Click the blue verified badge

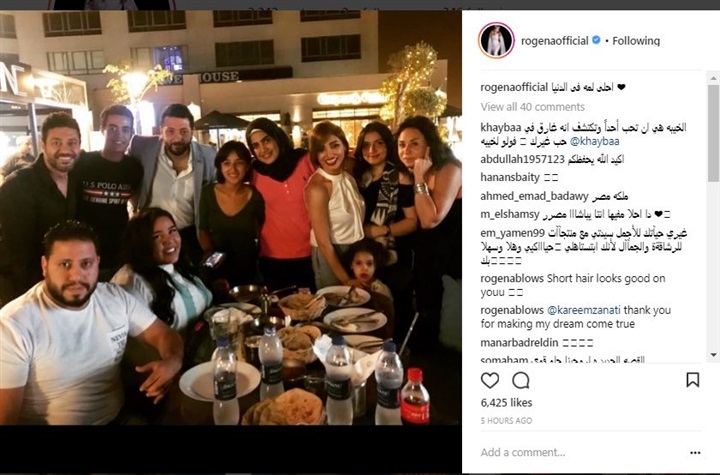tap(596, 40)
